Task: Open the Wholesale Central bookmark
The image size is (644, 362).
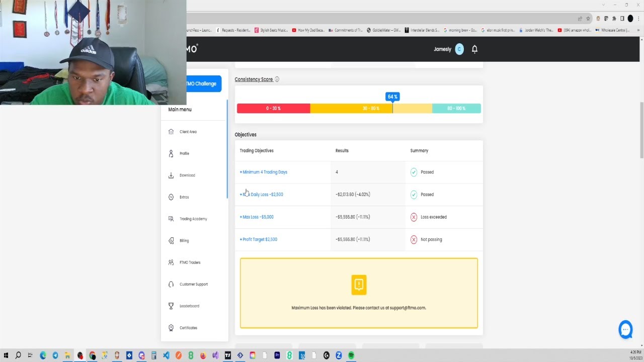Action: pos(612,30)
